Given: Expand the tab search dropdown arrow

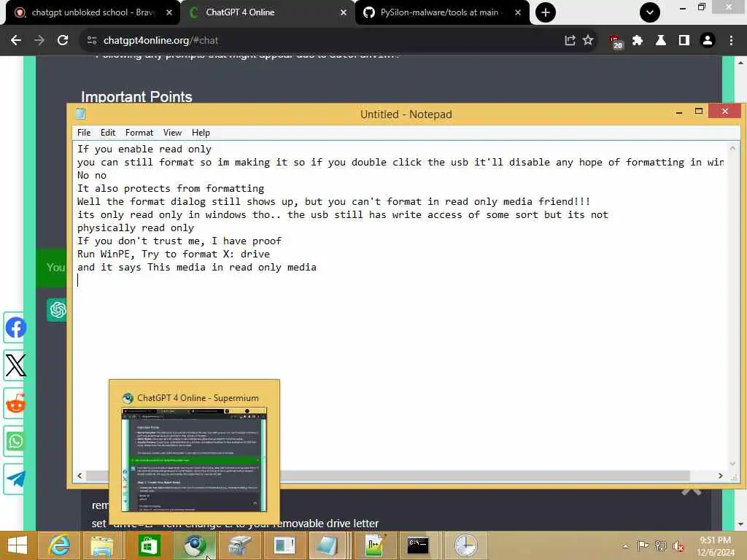Looking at the screenshot, I should point(650,12).
